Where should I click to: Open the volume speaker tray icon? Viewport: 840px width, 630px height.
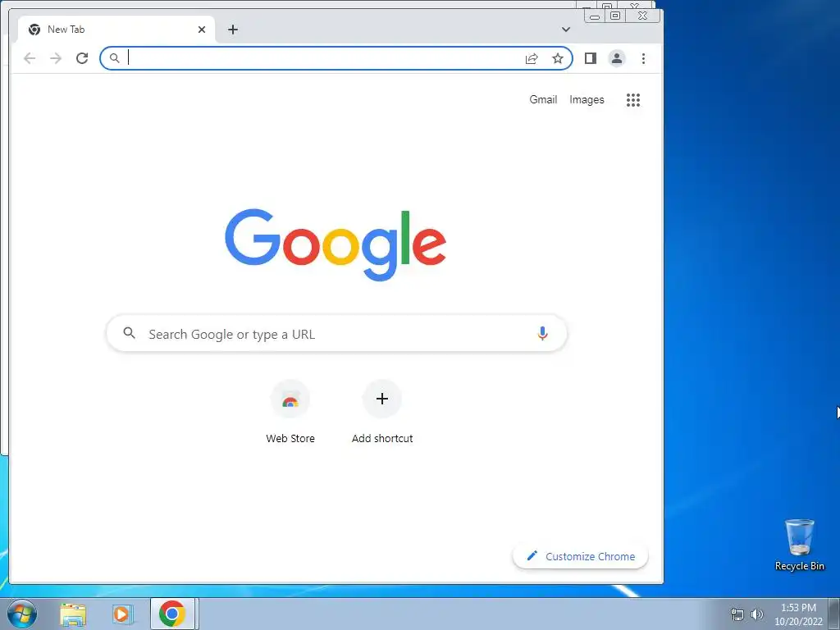tap(757, 614)
